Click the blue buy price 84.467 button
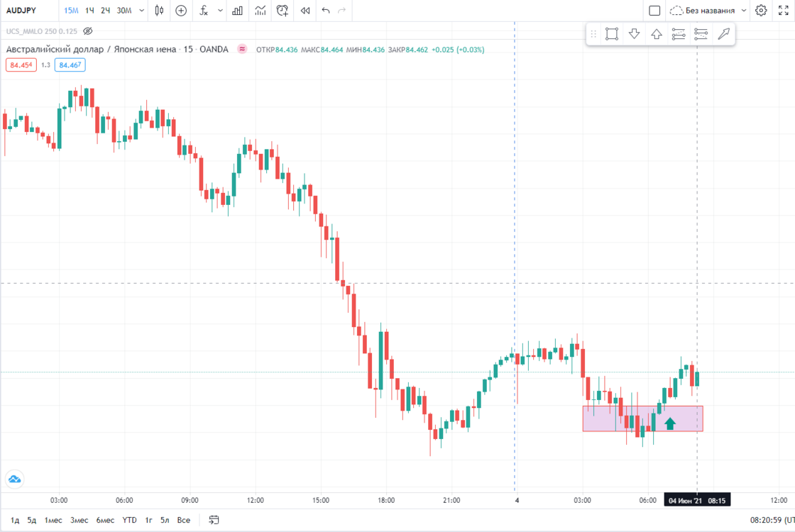 70,65
